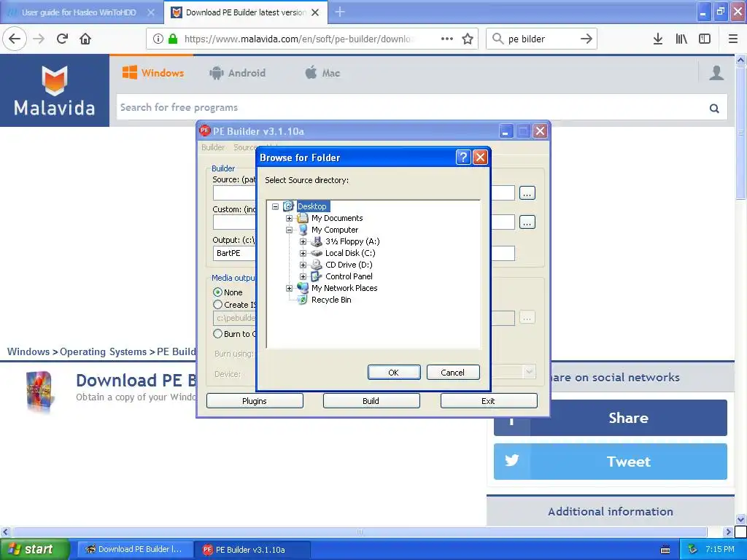Expand the My Network Places node
The width and height of the screenshot is (747, 560).
[x=289, y=288]
